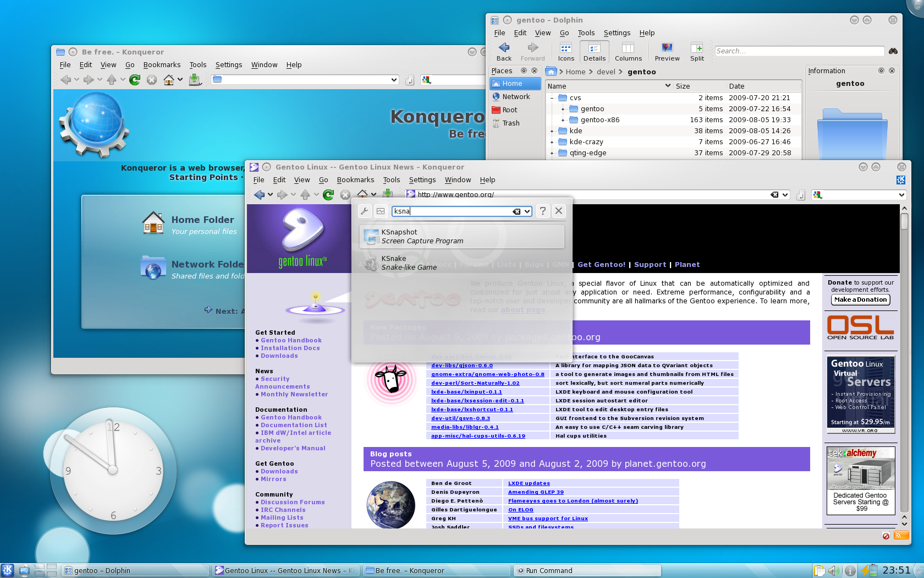Open KDE Kickoff application launcher

[x=7, y=570]
